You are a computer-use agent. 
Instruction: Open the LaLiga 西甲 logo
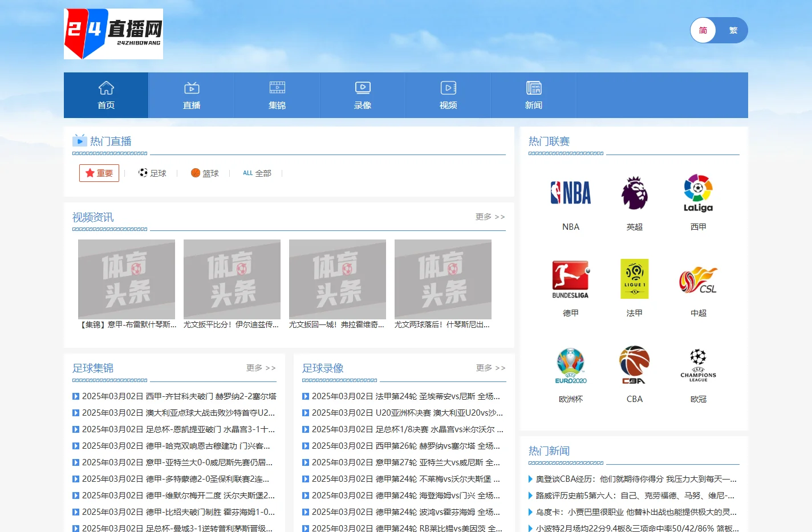699,193
